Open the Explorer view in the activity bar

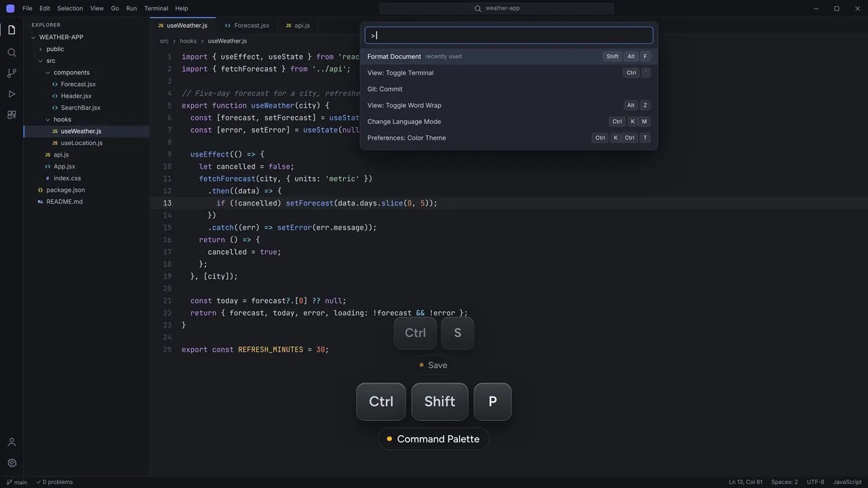tap(12, 30)
